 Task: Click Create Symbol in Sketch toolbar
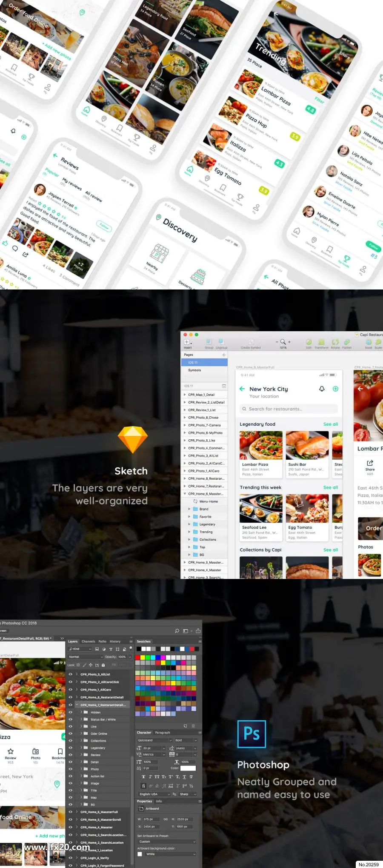[x=251, y=342]
